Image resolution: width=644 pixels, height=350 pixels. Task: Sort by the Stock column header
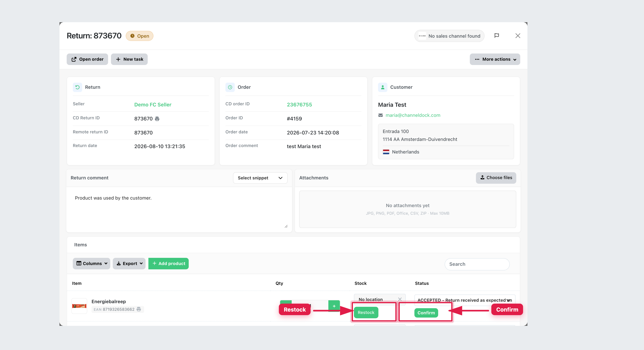coord(360,283)
